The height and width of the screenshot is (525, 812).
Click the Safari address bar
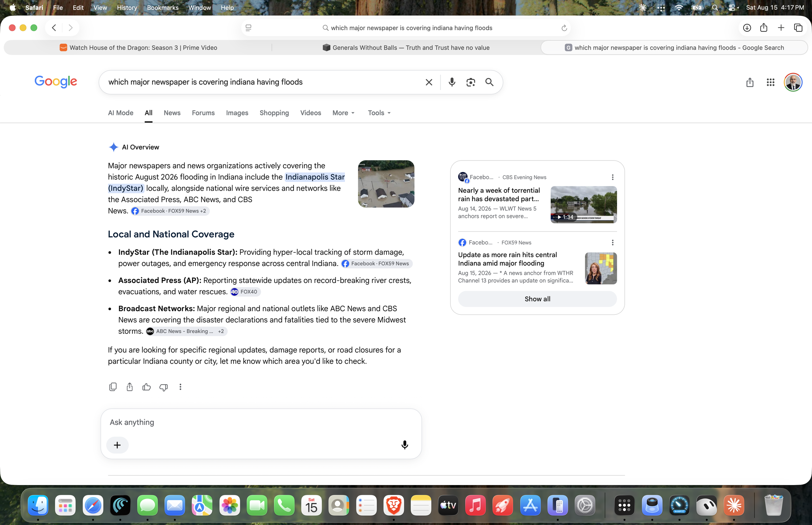pyautogui.click(x=406, y=28)
